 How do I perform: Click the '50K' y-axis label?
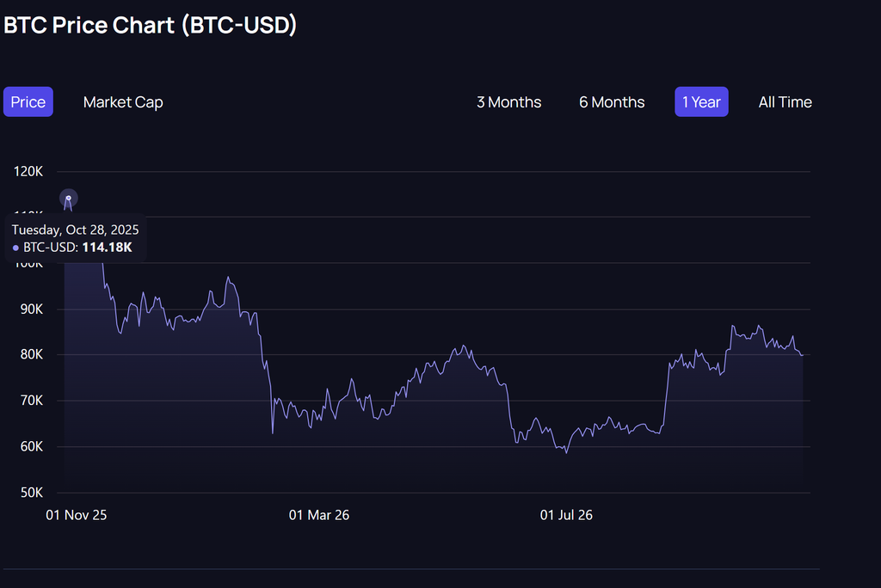pos(32,493)
